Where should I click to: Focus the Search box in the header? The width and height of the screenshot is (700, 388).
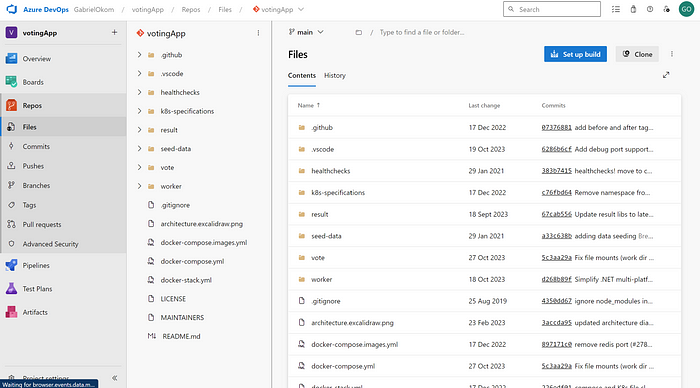(x=552, y=9)
